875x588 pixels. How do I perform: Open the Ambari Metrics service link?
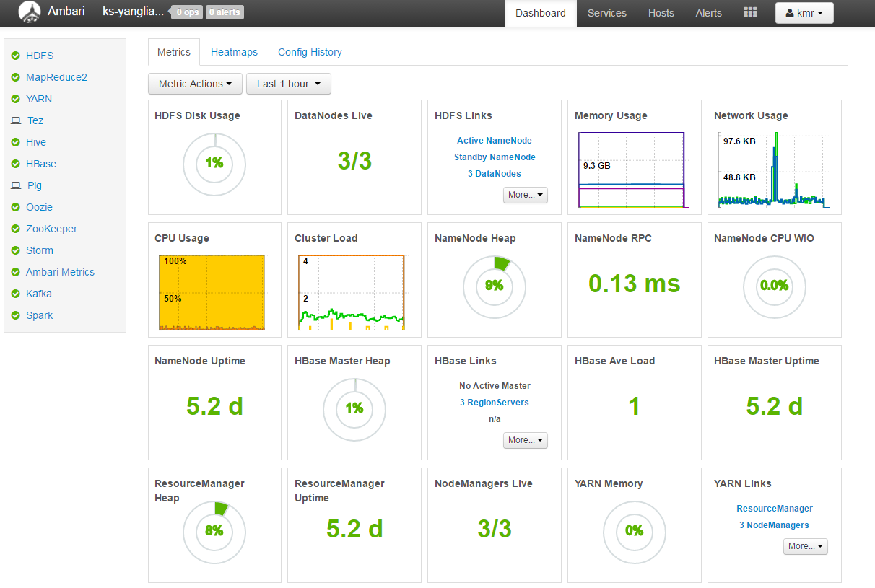(x=60, y=272)
